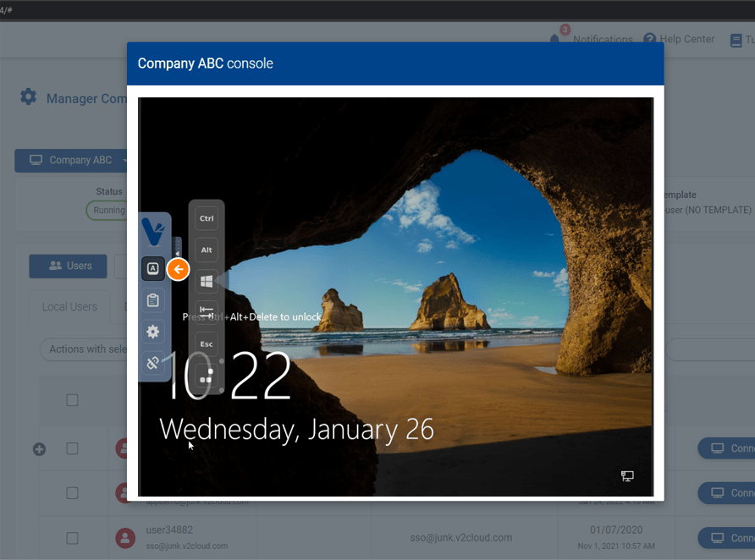Click the orange back arrow button
This screenshot has width=755, height=560.
[178, 269]
